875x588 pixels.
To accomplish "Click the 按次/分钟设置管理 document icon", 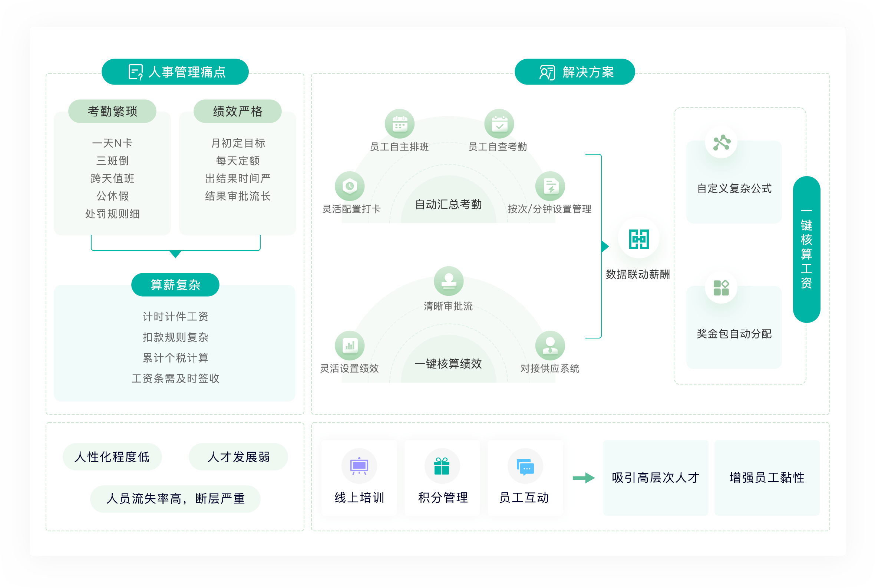I will (x=550, y=186).
